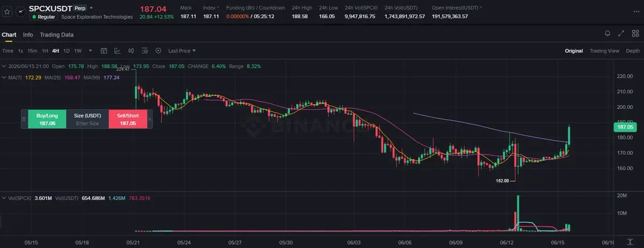This screenshot has height=248, width=644.
Task: Click the 06/12 date on time axis
Action: 507,242
